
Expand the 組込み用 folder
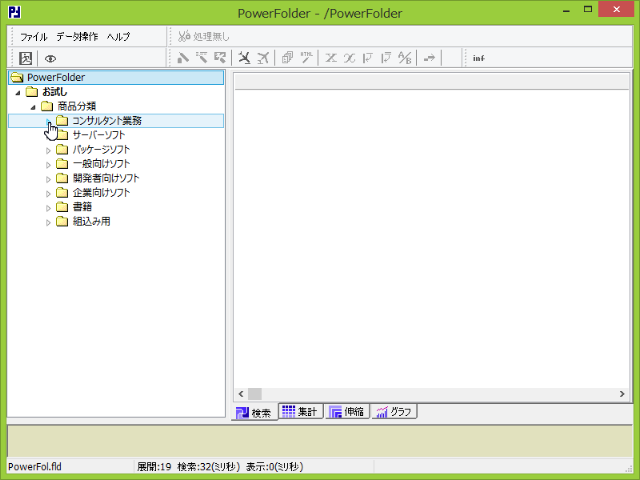48,222
